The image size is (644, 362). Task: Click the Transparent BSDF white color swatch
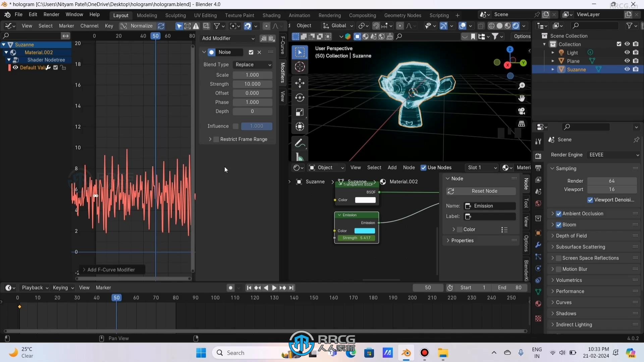click(x=365, y=200)
